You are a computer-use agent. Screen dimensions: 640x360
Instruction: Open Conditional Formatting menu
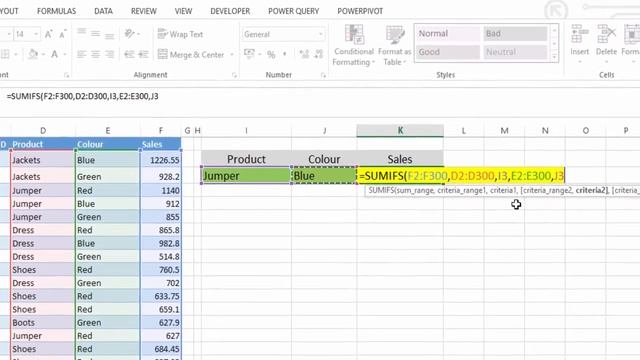(353, 45)
